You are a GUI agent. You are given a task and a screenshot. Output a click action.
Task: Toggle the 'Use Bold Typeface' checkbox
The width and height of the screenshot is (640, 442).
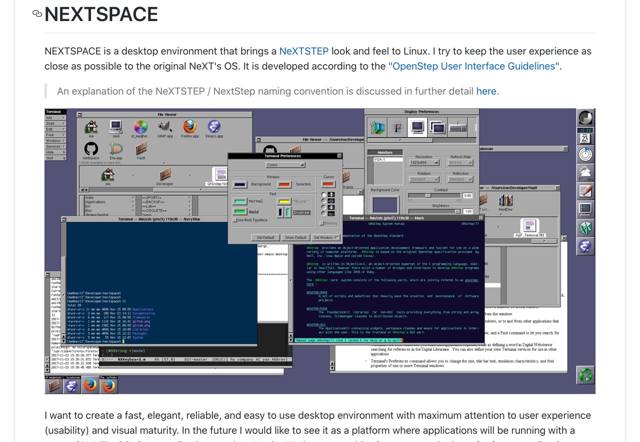(x=235, y=219)
